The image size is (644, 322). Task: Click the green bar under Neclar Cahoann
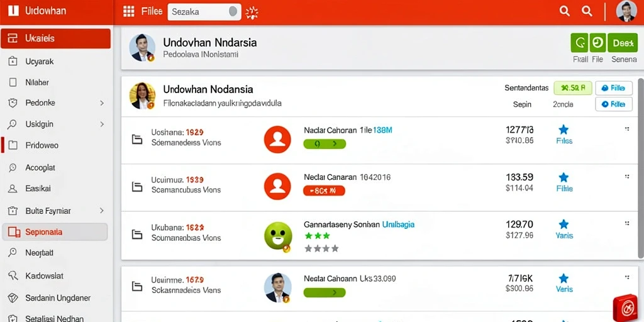click(325, 292)
